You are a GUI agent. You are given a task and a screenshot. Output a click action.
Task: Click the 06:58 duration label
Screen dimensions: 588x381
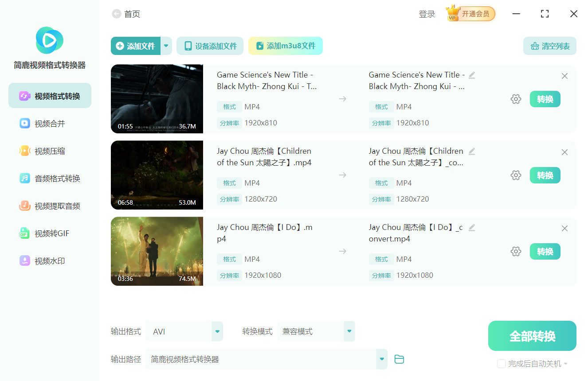[x=125, y=202]
